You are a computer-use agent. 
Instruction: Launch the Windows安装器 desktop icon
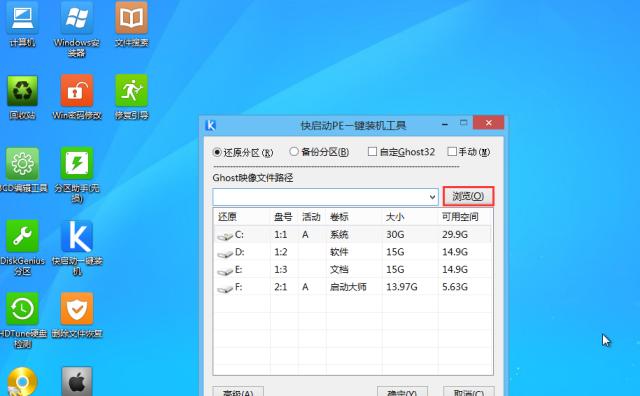point(77,19)
